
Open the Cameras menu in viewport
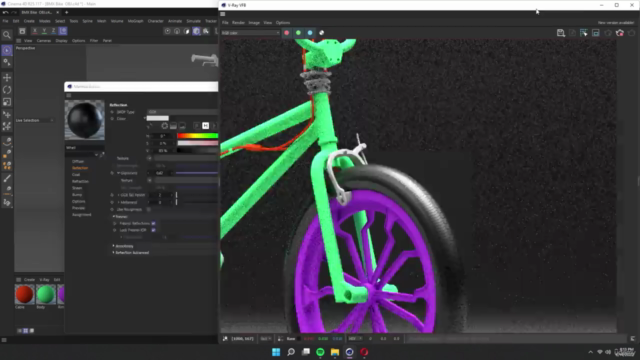(x=44, y=41)
